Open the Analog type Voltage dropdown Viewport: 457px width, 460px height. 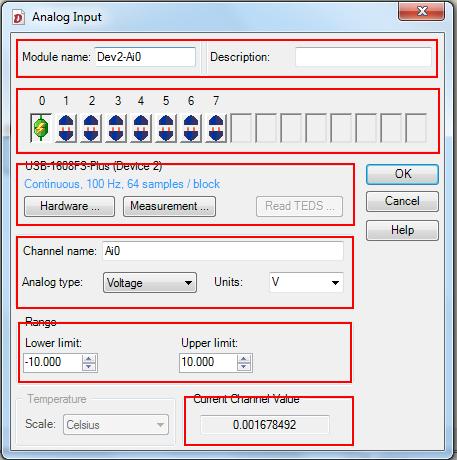pos(150,283)
